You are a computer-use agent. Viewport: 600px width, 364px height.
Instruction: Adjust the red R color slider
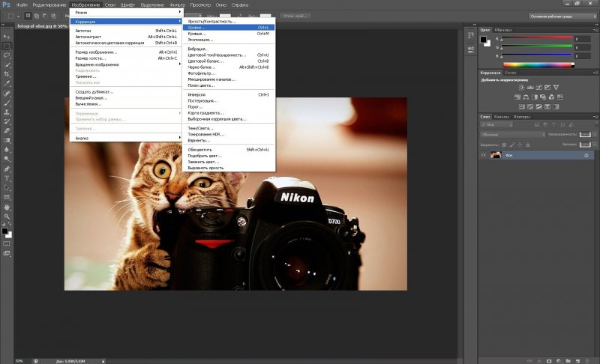pyautogui.click(x=536, y=37)
